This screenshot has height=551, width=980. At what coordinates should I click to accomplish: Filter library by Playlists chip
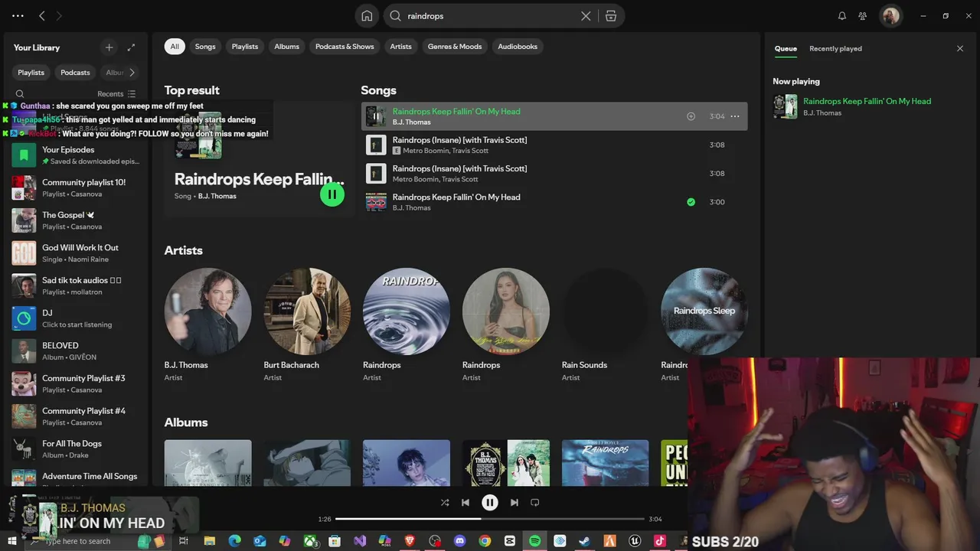31,73
